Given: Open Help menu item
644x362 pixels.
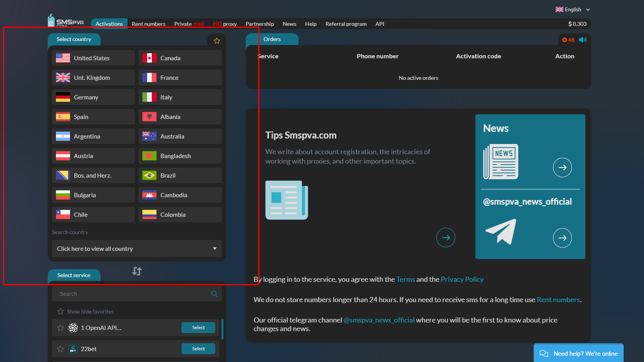Looking at the screenshot, I should pyautogui.click(x=311, y=24).
